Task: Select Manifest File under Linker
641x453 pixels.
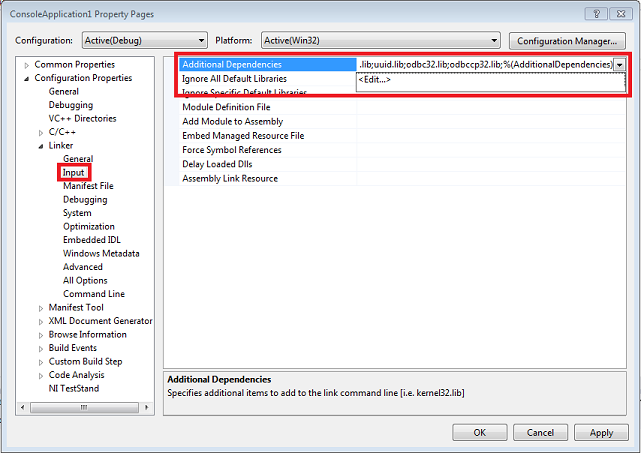Action: (x=88, y=186)
